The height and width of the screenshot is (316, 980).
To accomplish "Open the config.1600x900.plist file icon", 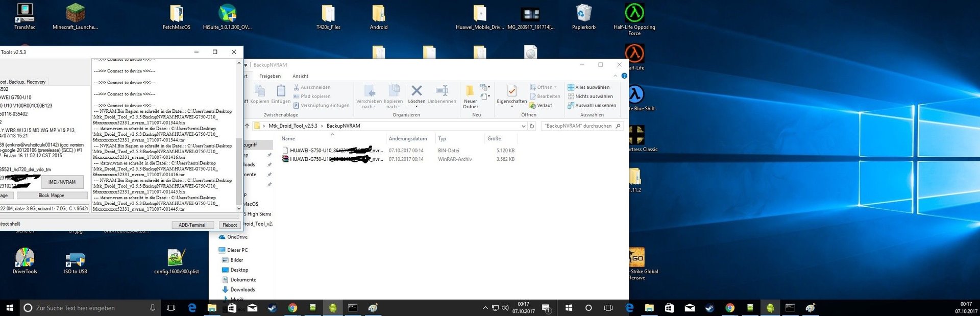I will 176,261.
